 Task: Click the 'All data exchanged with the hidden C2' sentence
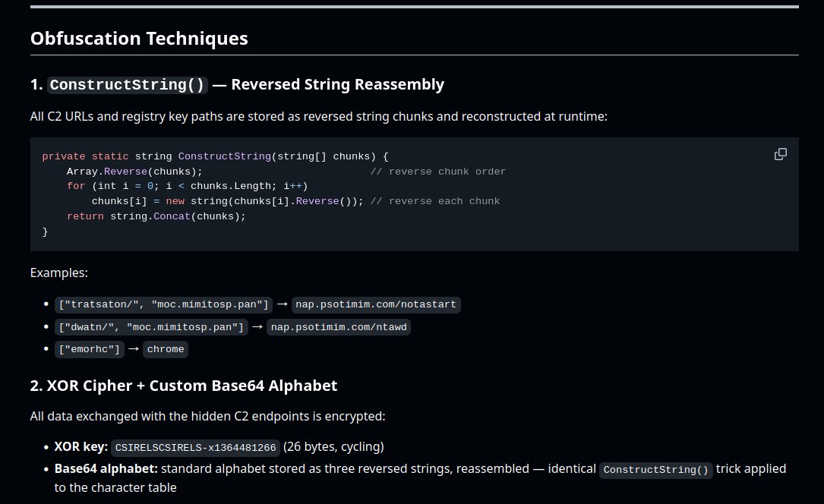click(x=207, y=416)
